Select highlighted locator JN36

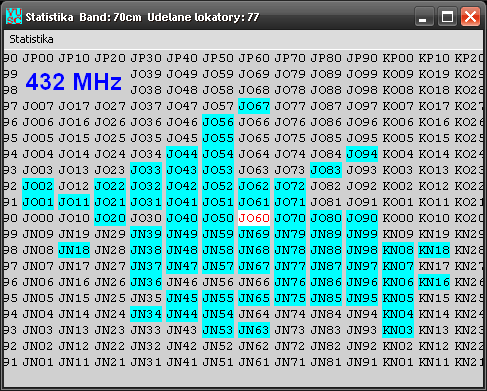[146, 282]
